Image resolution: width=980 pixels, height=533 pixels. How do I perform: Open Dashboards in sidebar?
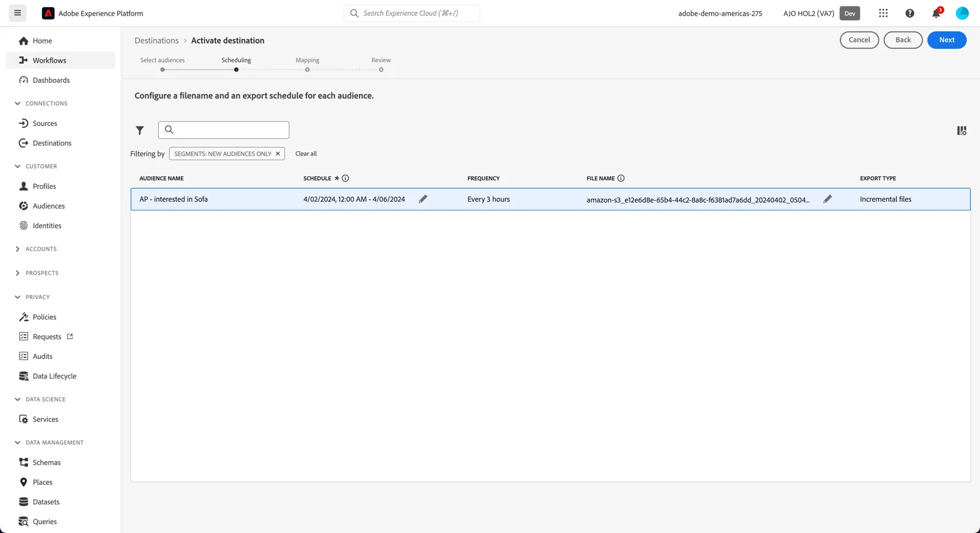[x=60, y=80]
